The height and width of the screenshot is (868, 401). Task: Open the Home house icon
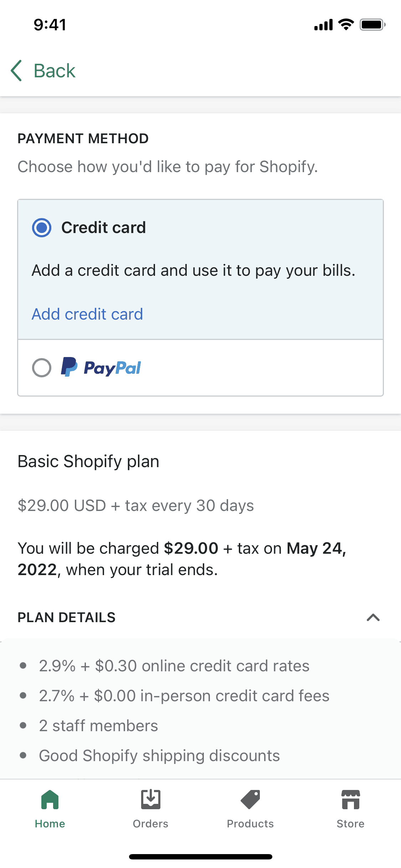point(50,800)
